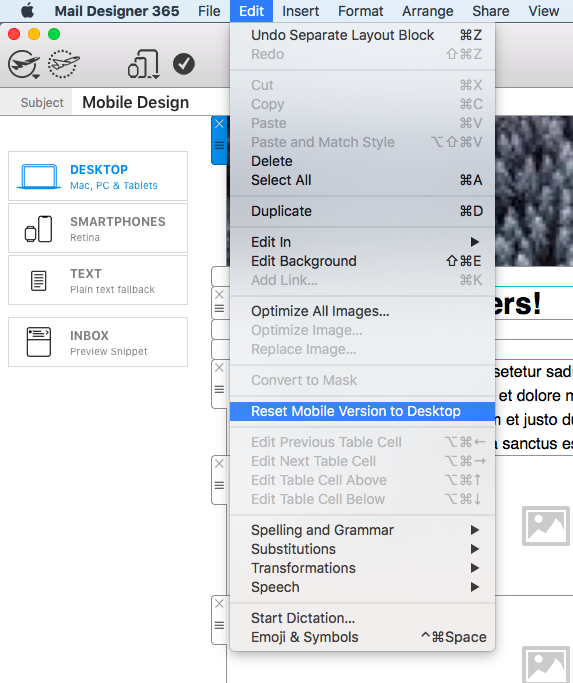The width and height of the screenshot is (573, 683).
Task: Expand the Edit In submenu
Action: 363,242
